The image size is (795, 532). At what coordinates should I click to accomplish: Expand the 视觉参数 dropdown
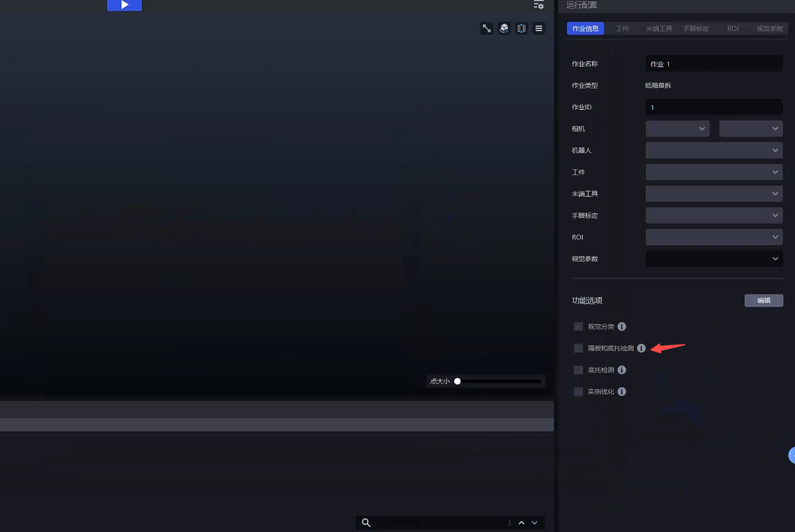point(714,259)
